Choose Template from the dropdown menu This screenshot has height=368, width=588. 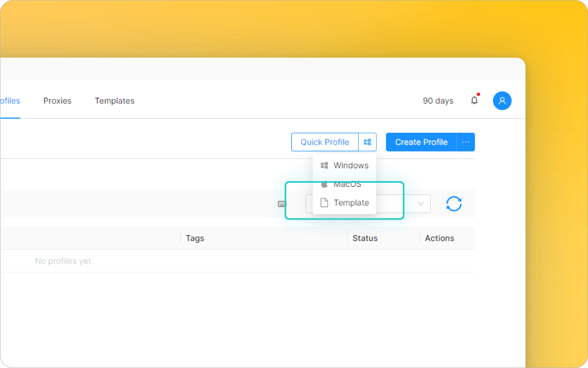pos(345,203)
